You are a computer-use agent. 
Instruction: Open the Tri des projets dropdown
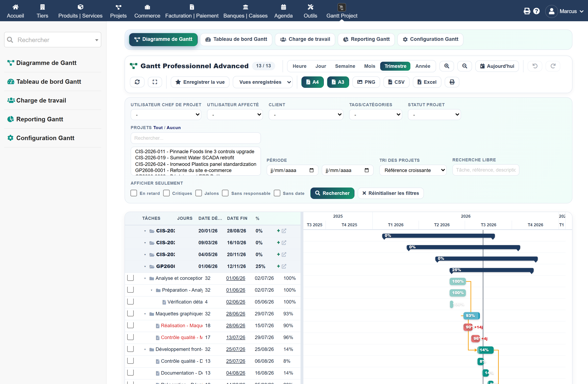(413, 170)
